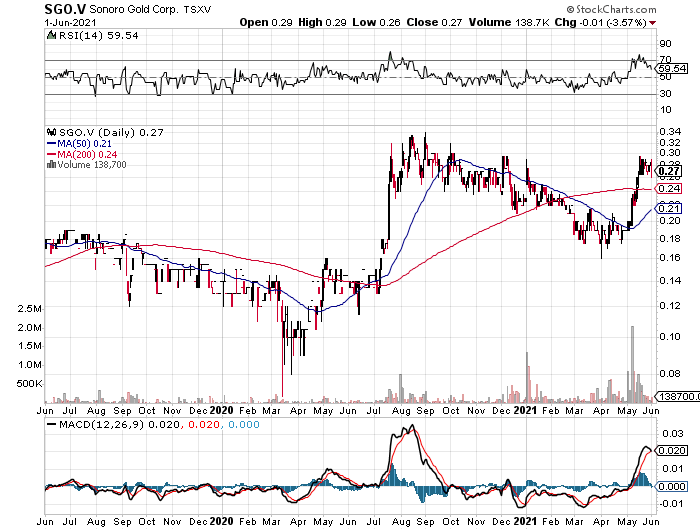Click the blue MA(50) legend line
700x530 pixels.
tap(51, 144)
